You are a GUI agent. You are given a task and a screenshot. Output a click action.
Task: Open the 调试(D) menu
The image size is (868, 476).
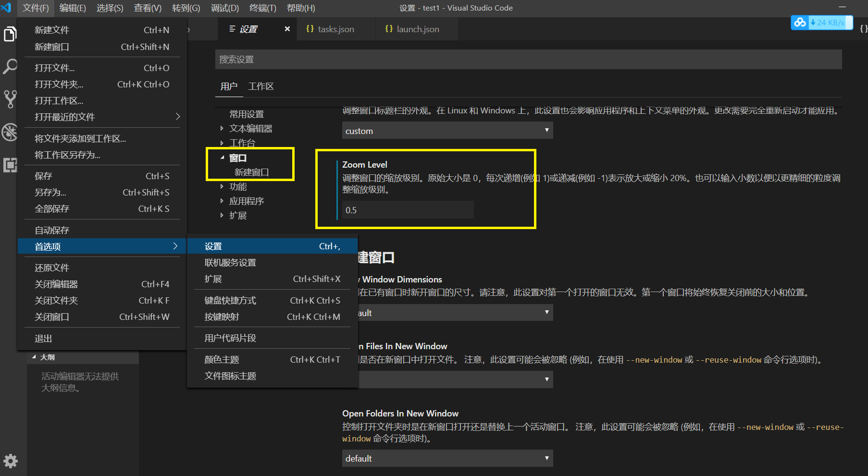click(x=224, y=8)
